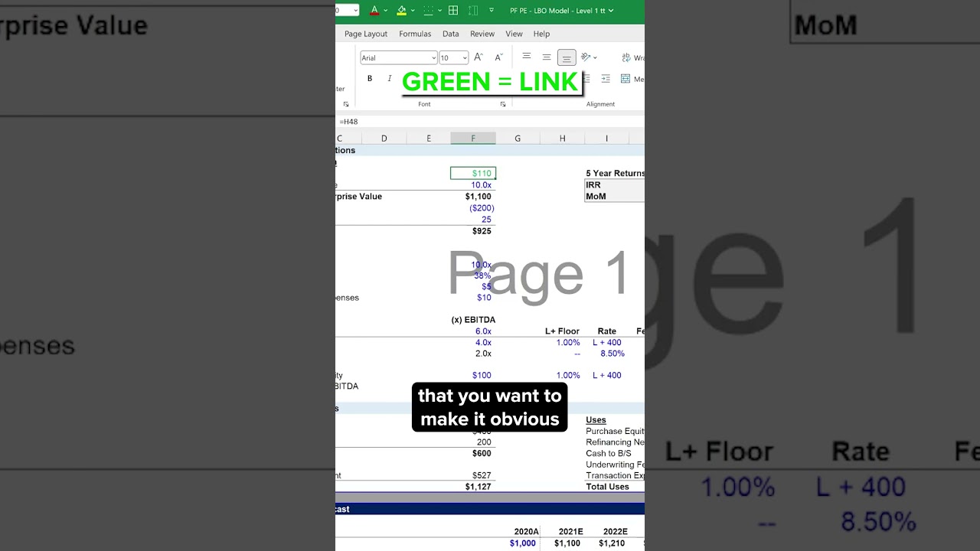Go to the Review tab
The height and width of the screenshot is (551, 980).
point(482,34)
